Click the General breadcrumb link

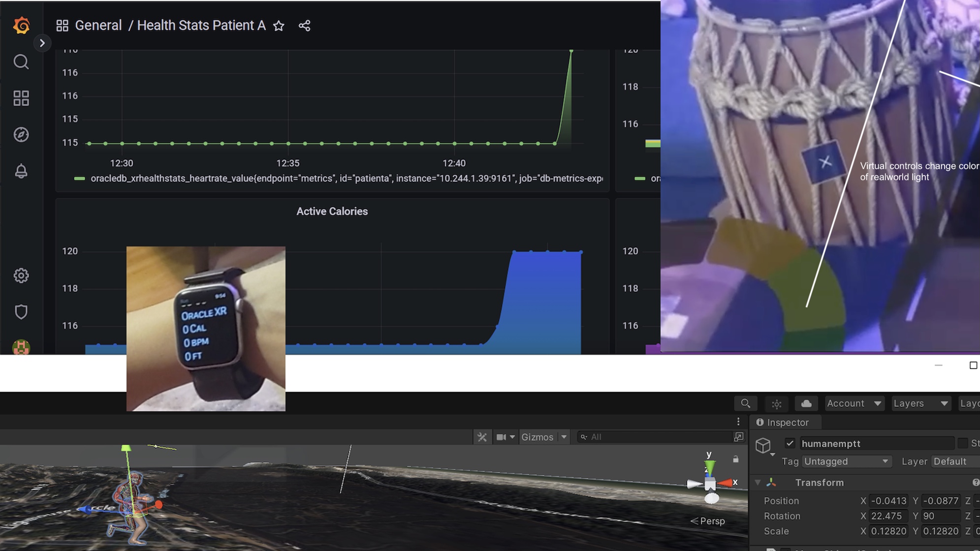tap(98, 25)
